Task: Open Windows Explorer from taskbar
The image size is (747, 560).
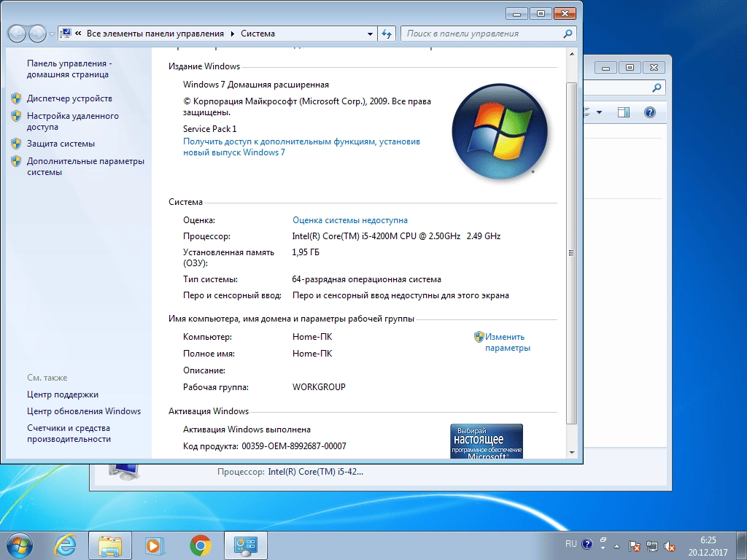Action: [110, 545]
